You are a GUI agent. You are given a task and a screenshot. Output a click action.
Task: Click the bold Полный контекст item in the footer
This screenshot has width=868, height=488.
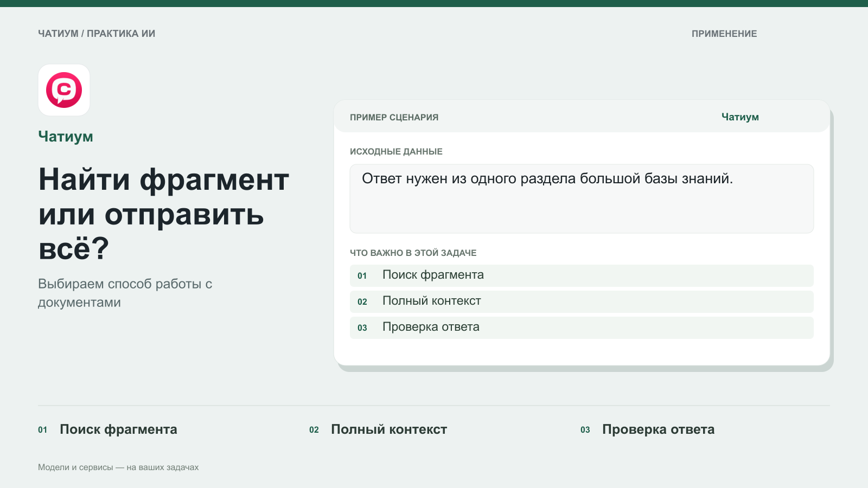(x=389, y=429)
